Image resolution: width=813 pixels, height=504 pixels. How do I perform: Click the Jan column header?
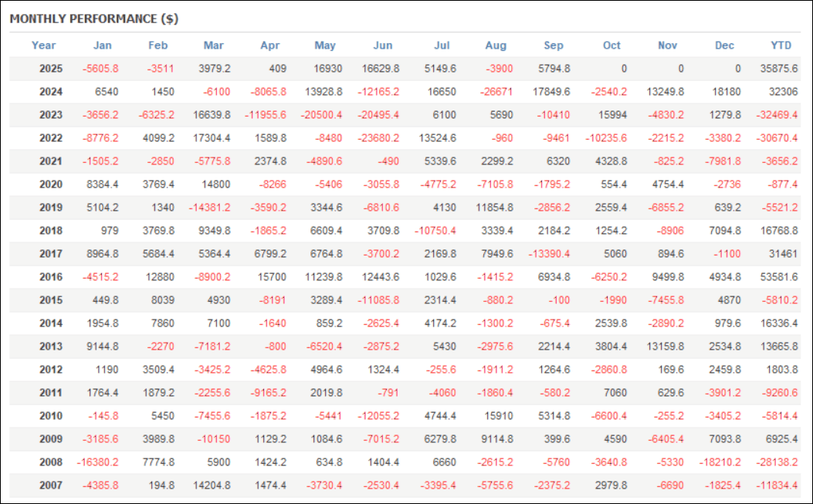[x=102, y=46]
